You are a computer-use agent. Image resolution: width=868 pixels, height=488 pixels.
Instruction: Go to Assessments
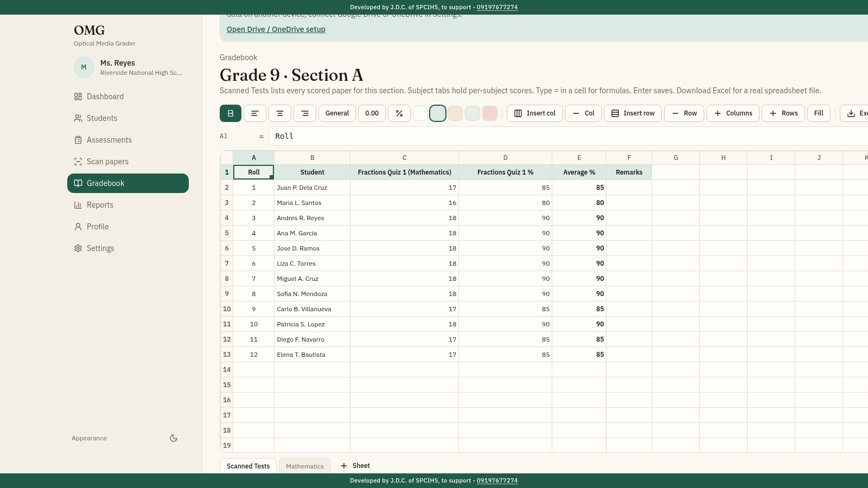pos(128,140)
